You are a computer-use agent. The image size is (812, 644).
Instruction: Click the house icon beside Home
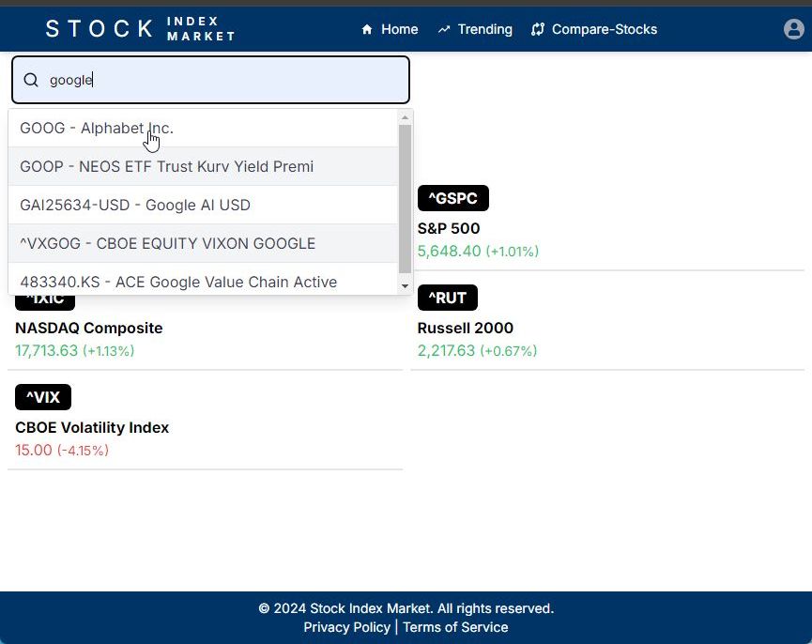[x=367, y=29]
